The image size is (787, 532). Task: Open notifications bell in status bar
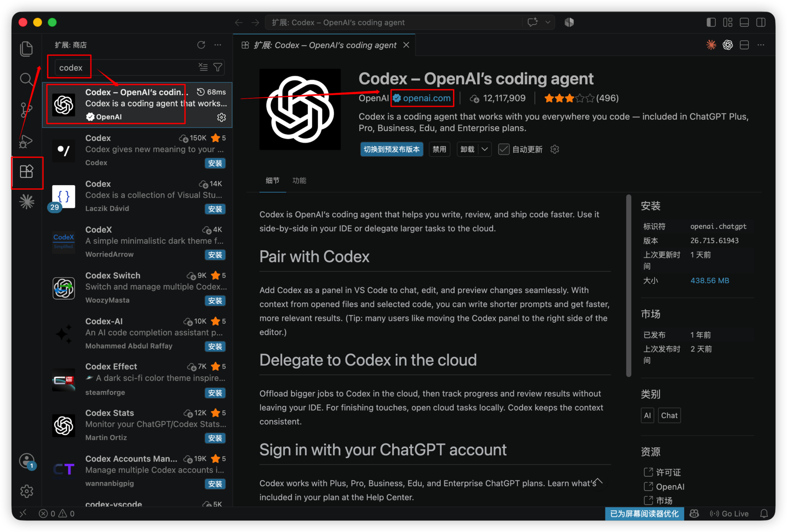click(x=764, y=514)
